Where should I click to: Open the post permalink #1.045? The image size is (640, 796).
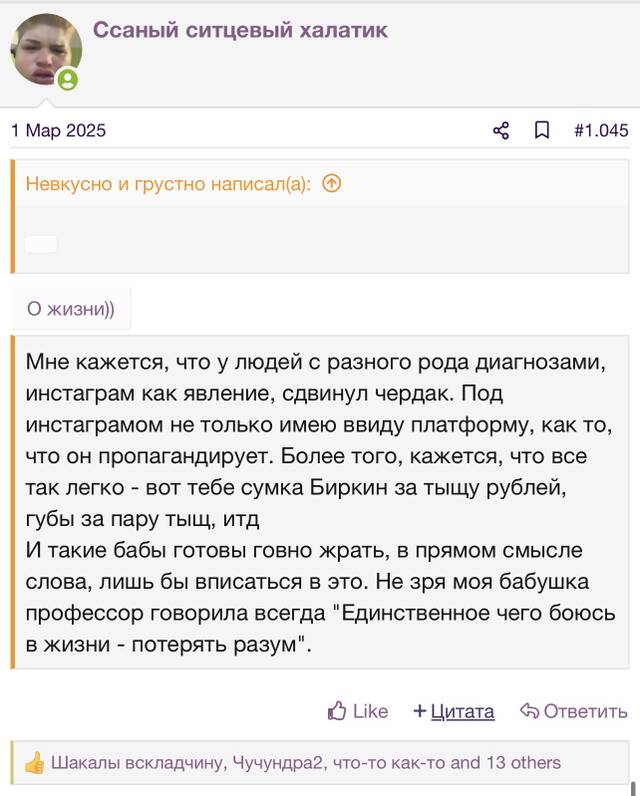coord(601,130)
